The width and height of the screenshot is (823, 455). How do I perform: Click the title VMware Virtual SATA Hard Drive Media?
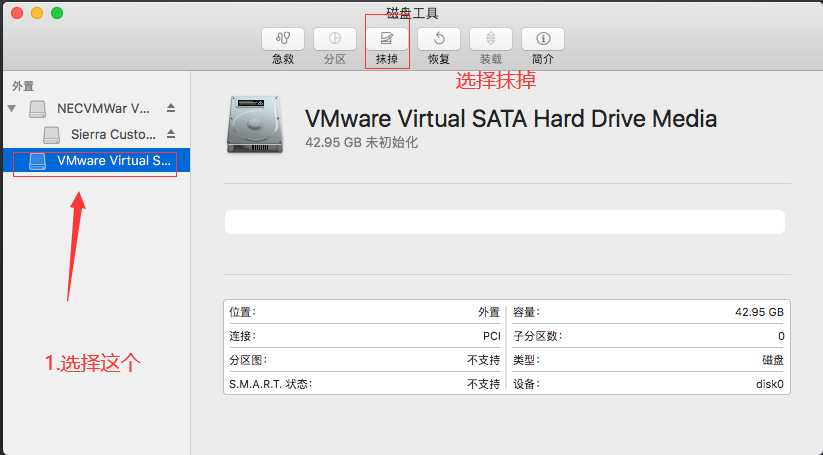(511, 118)
